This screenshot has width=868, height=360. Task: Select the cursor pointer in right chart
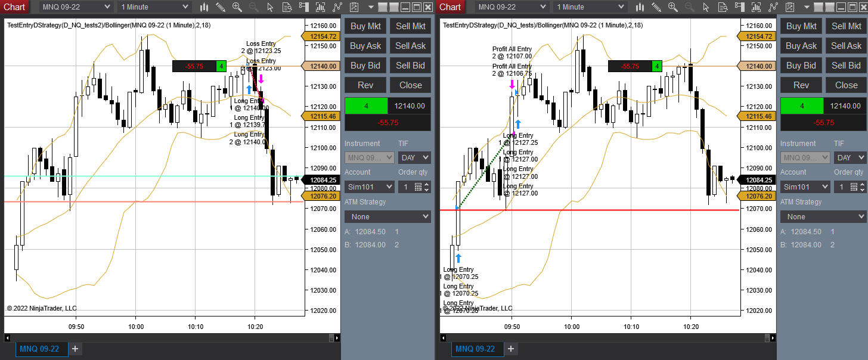706,7
